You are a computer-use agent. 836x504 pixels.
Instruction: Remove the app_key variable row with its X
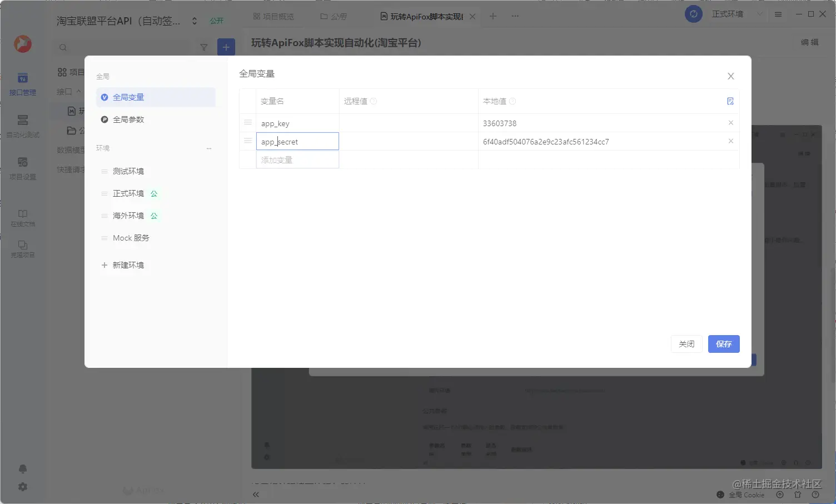click(730, 123)
